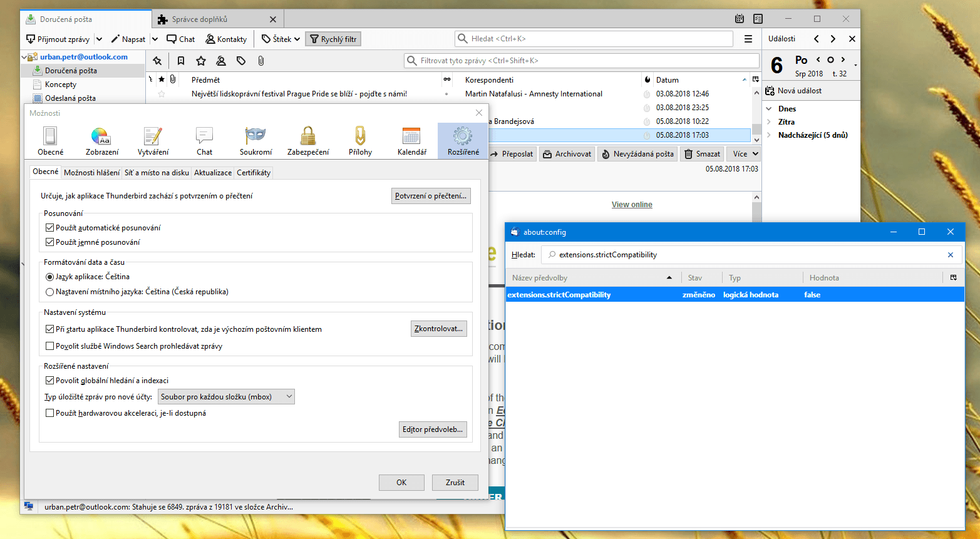The width and height of the screenshot is (980, 539).
Task: Open the Thunderbird hamburger menu
Action: click(748, 39)
